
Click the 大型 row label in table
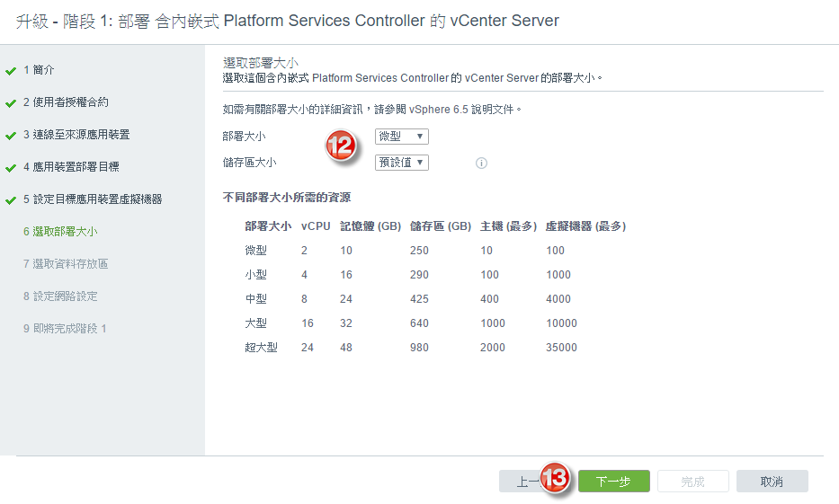pos(255,323)
